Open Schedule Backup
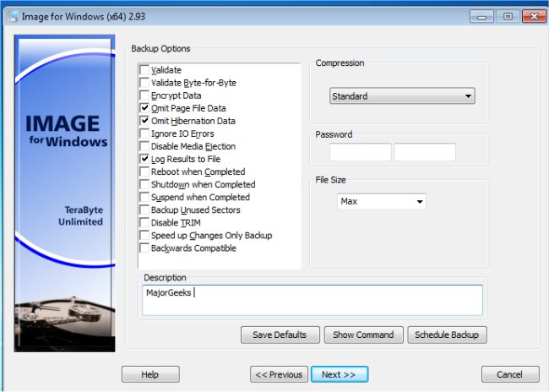Screen dimensions: 549x392 coord(447,335)
